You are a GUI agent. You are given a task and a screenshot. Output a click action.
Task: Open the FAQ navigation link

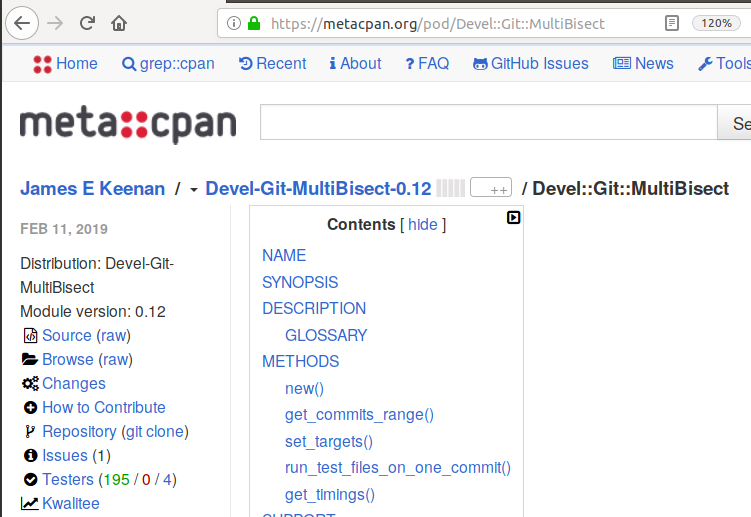pos(427,64)
